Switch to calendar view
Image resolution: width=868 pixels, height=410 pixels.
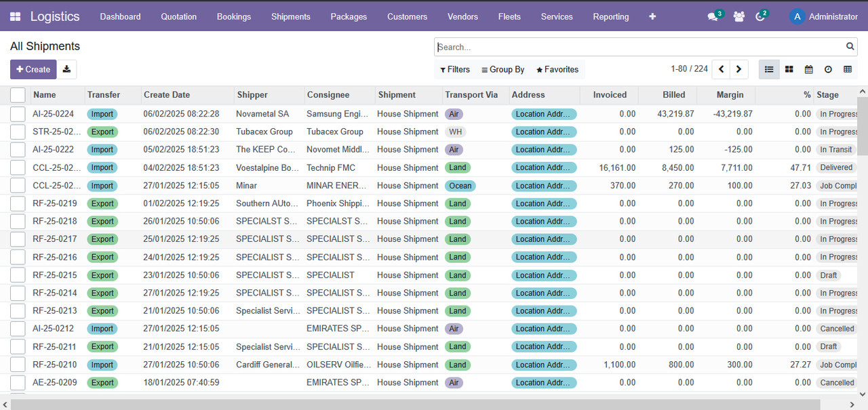(808, 69)
